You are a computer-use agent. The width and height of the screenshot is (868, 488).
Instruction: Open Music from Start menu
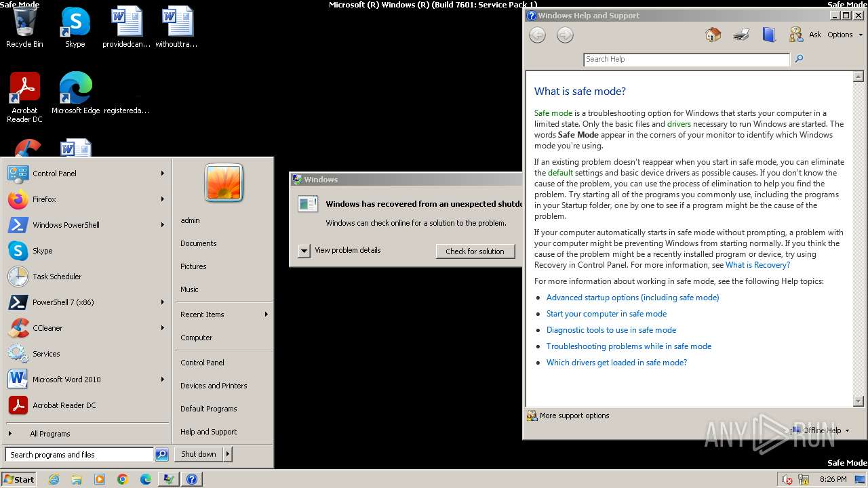point(189,289)
